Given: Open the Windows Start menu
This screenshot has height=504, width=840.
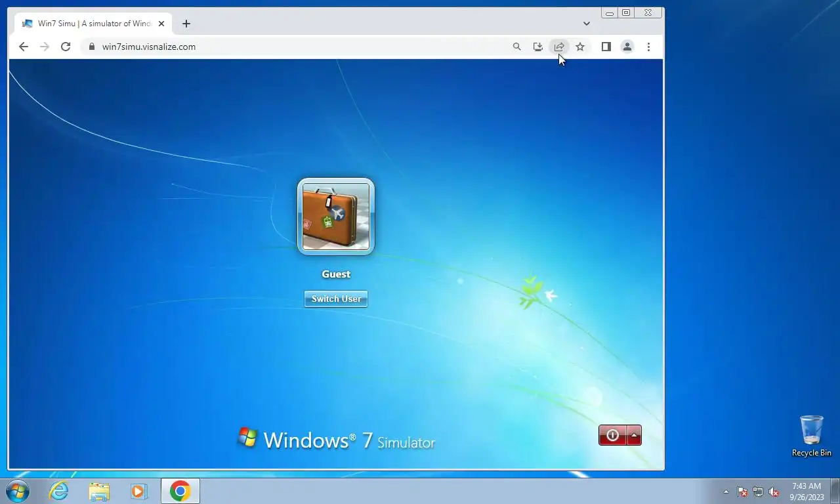Looking at the screenshot, I should [18, 491].
